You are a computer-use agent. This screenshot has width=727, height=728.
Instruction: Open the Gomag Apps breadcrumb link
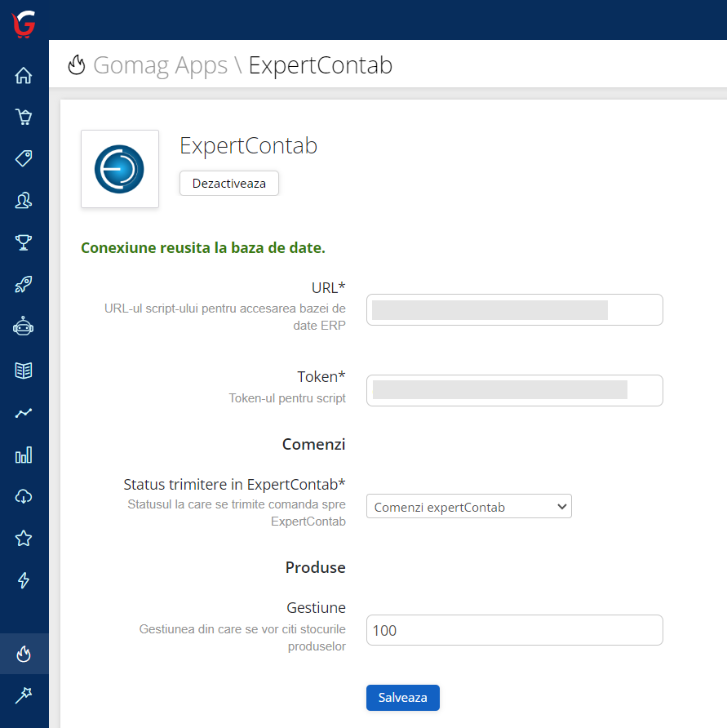pyautogui.click(x=160, y=65)
